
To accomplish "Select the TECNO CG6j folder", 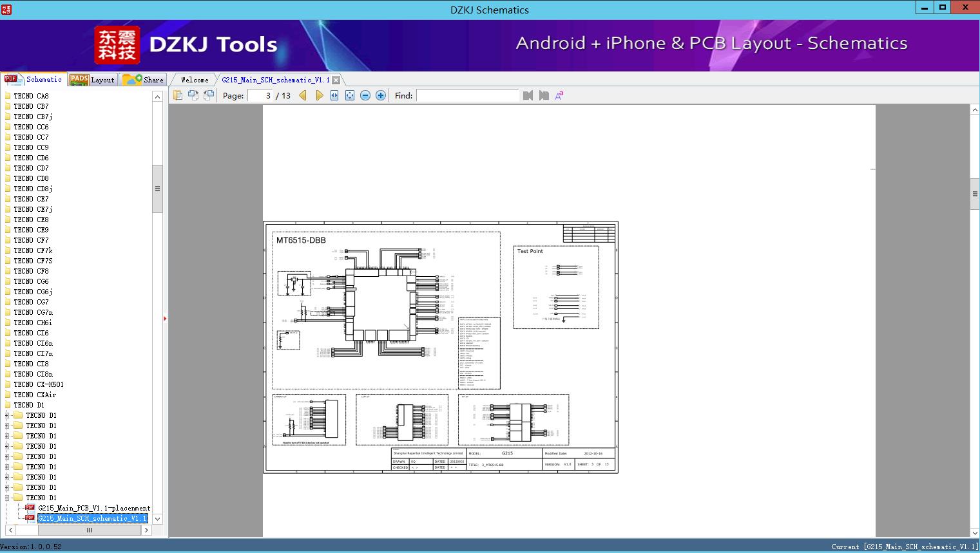I will tap(33, 292).
